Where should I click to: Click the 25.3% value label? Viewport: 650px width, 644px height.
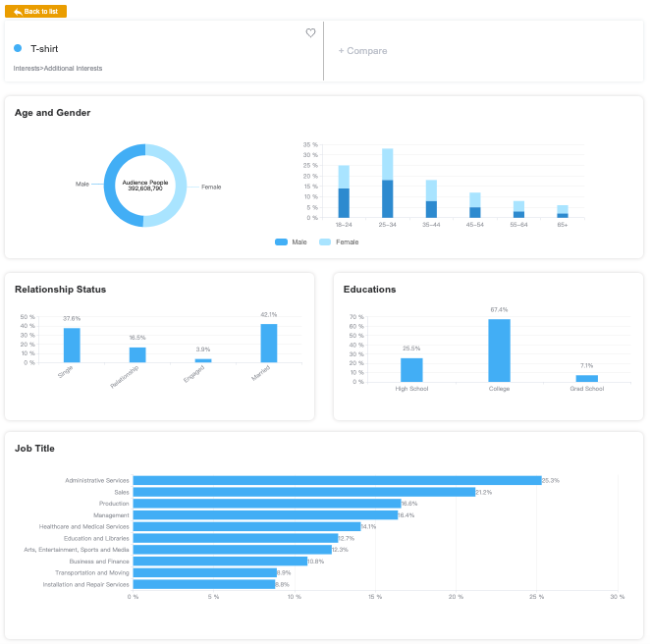tap(551, 480)
